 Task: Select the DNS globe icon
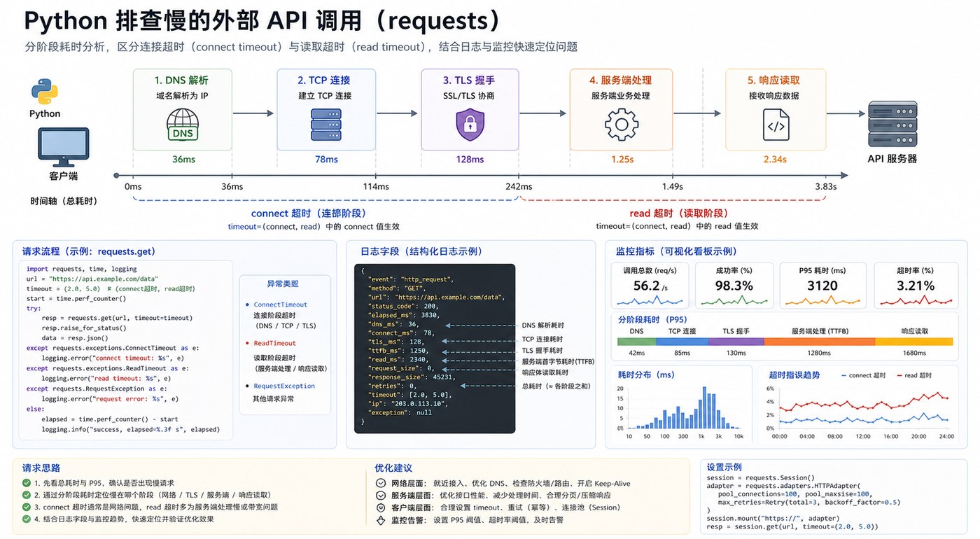[x=183, y=125]
